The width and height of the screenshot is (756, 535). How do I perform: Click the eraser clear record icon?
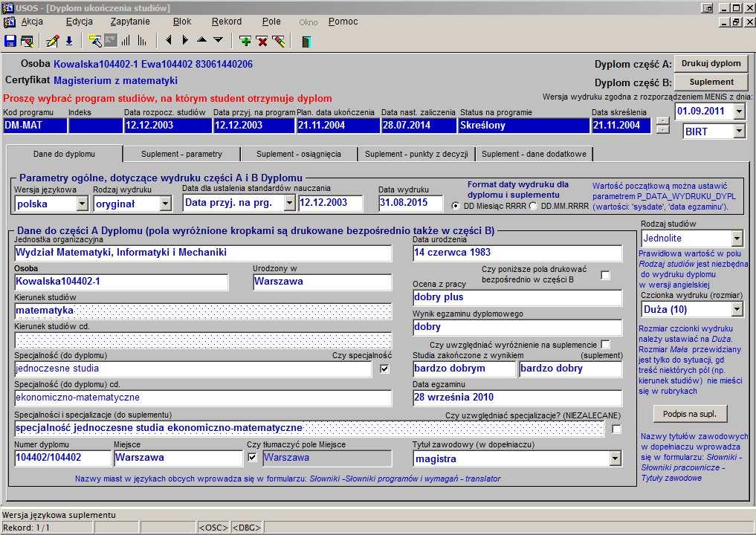click(279, 41)
